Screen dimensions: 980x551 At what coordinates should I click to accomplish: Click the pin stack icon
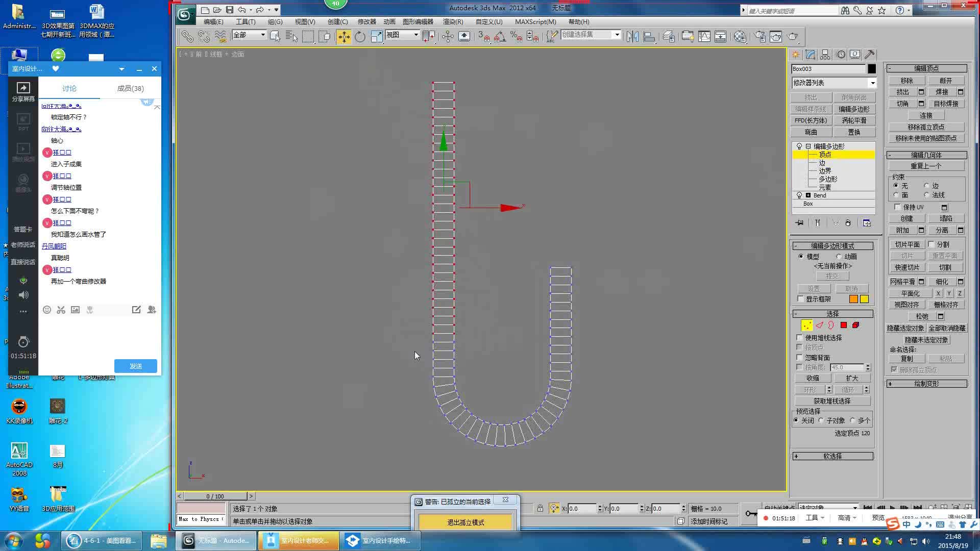(x=799, y=223)
